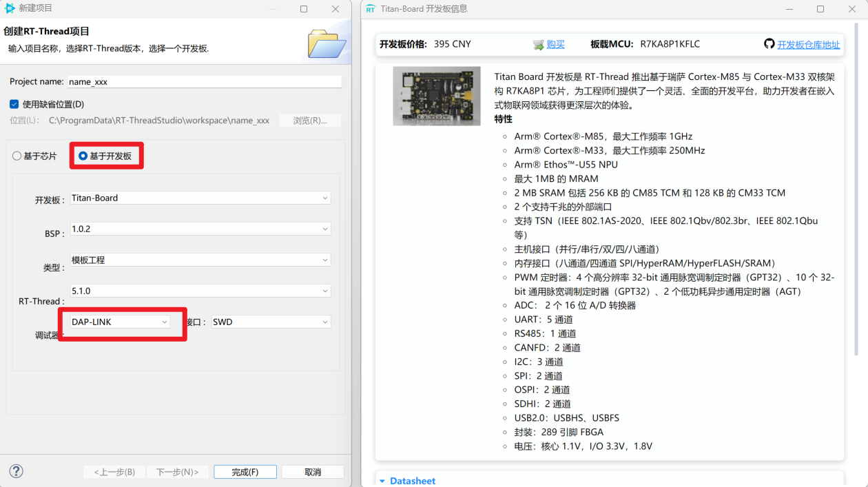The height and width of the screenshot is (487, 868).
Task: Maximize the 新建项目 dialog window
Action: 304,9
